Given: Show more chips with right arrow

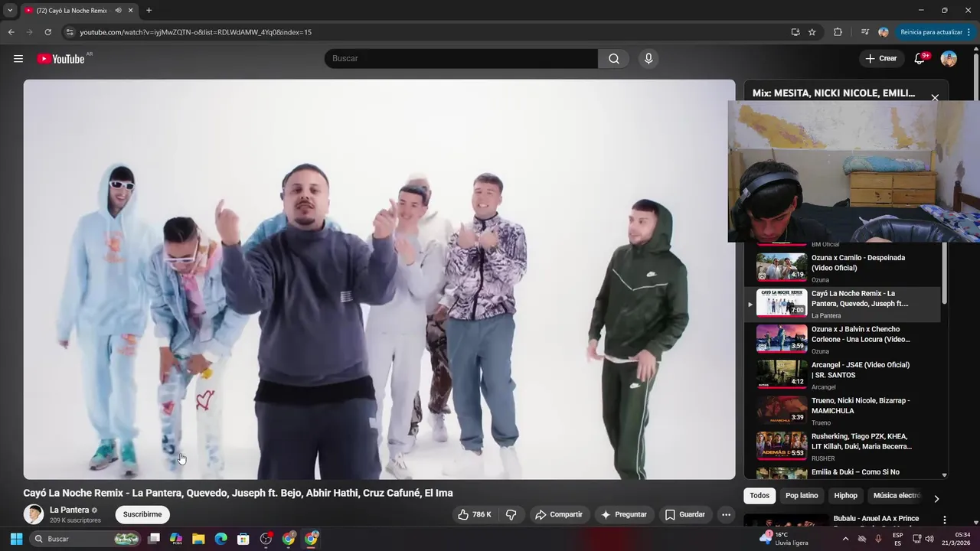Looking at the screenshot, I should pyautogui.click(x=936, y=498).
